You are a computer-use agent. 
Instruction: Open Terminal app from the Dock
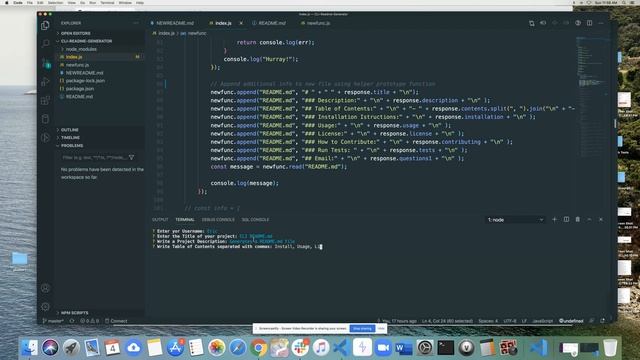(446, 348)
